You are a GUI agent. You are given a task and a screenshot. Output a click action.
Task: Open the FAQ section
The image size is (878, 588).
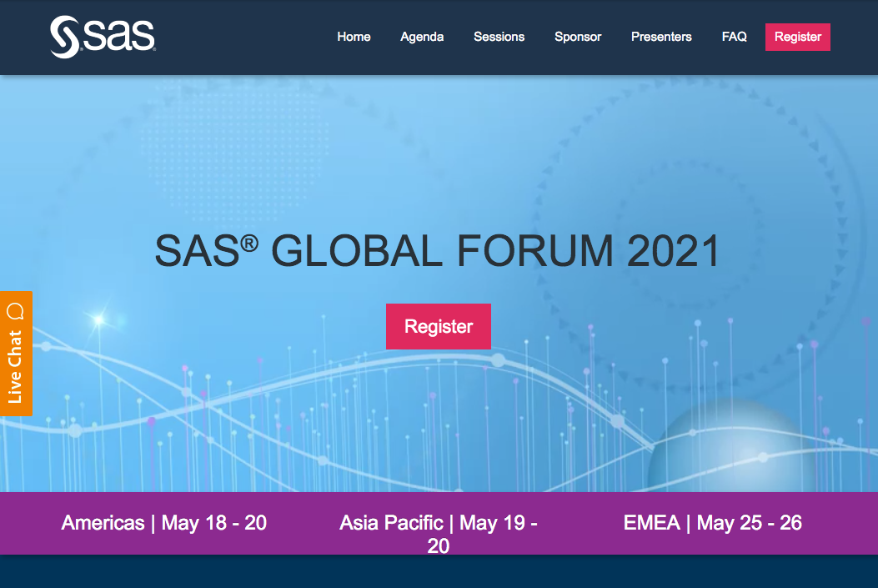click(734, 37)
